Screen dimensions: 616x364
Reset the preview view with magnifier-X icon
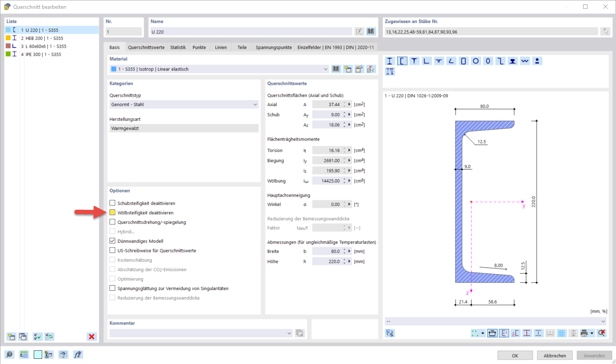tap(602, 333)
